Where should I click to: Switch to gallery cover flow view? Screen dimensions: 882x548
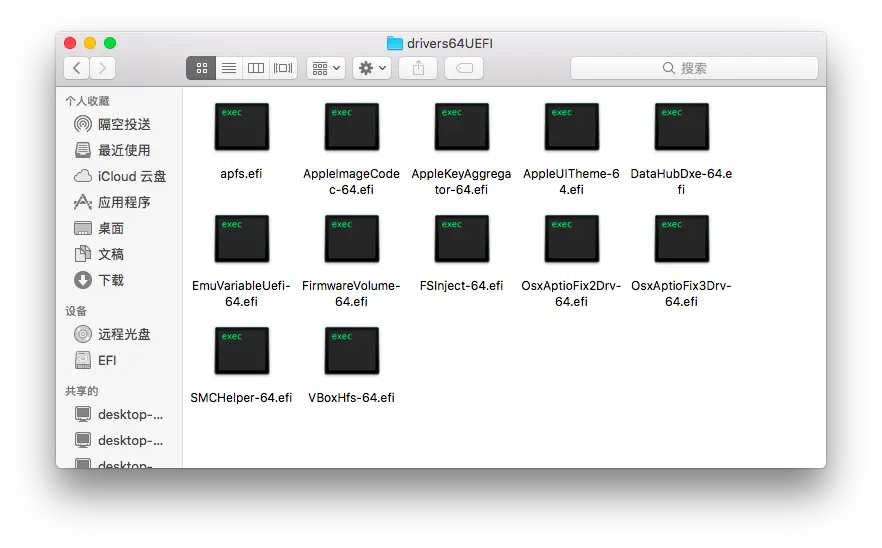coord(283,68)
